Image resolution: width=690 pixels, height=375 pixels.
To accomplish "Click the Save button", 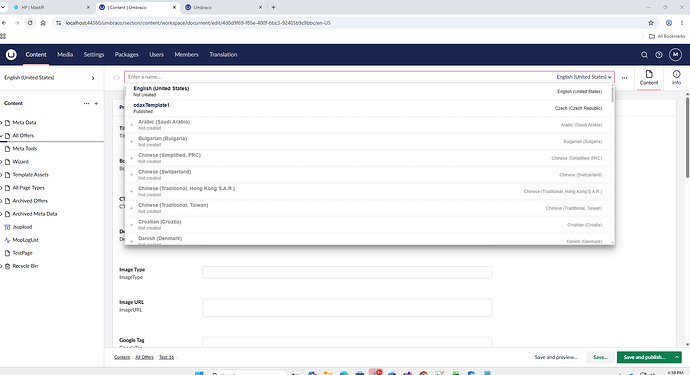I will (x=601, y=357).
